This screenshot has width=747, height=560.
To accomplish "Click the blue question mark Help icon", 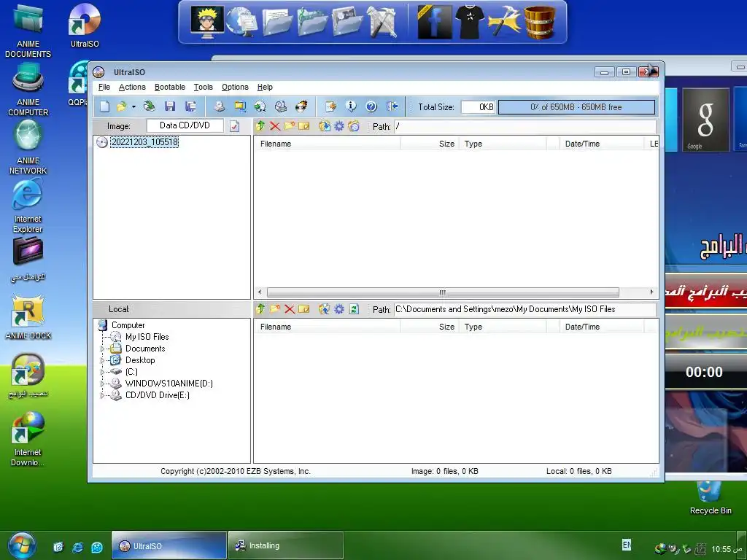I will 371,106.
